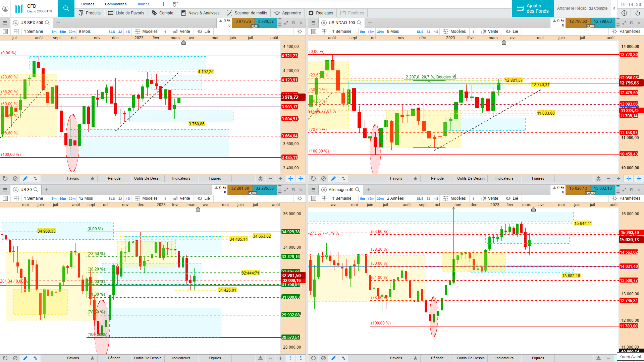Image resolution: width=644 pixels, height=362 pixels.
Task: Click the SPX sell price 3 979,72 box
Action: point(243,21)
